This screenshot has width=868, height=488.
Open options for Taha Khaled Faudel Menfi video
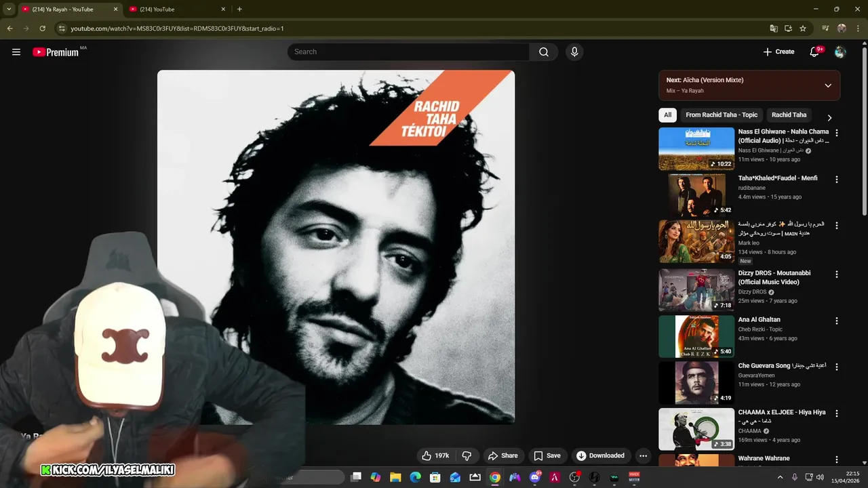point(836,180)
